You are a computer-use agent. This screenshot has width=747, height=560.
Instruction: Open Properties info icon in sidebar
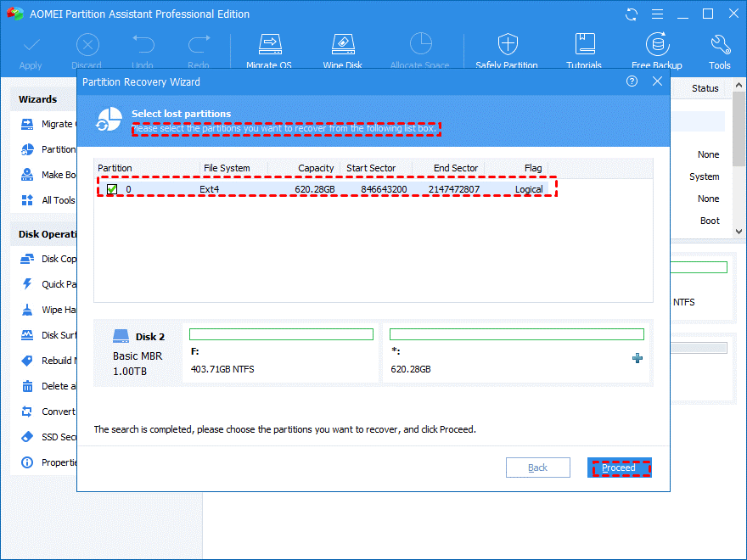27,462
